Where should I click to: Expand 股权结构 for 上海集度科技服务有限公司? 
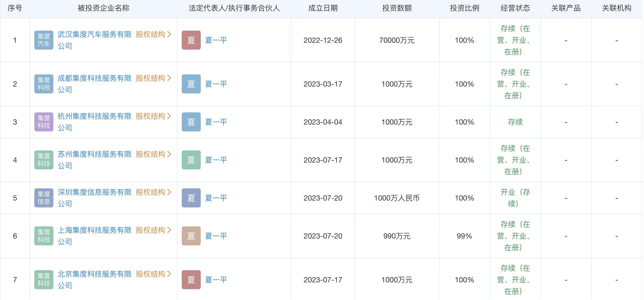(x=153, y=230)
